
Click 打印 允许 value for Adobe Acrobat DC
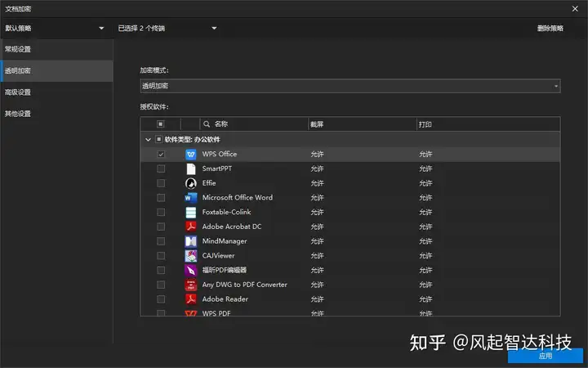[425, 227]
